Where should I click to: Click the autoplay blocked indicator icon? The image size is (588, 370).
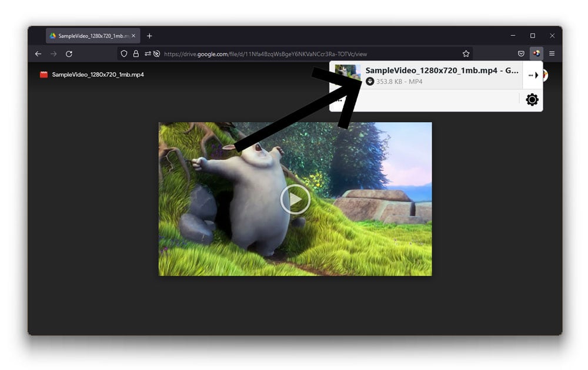pos(157,54)
